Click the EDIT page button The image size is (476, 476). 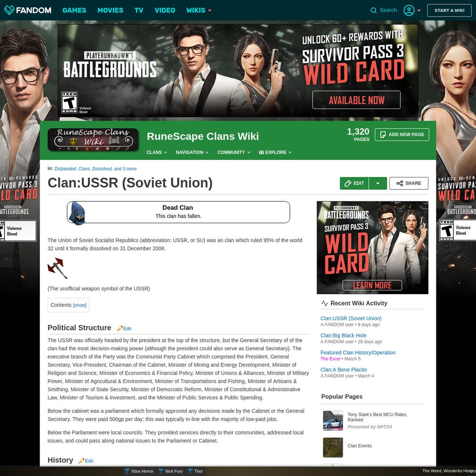coord(354,183)
